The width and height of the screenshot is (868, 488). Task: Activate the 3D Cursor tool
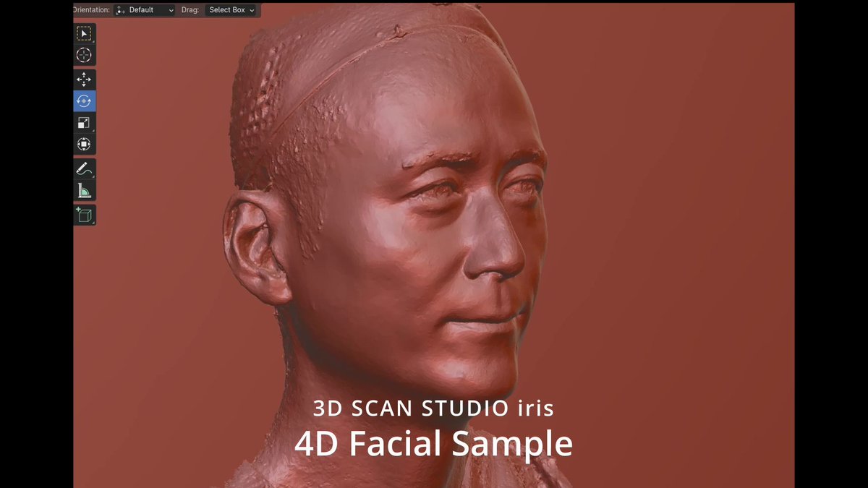[84, 55]
